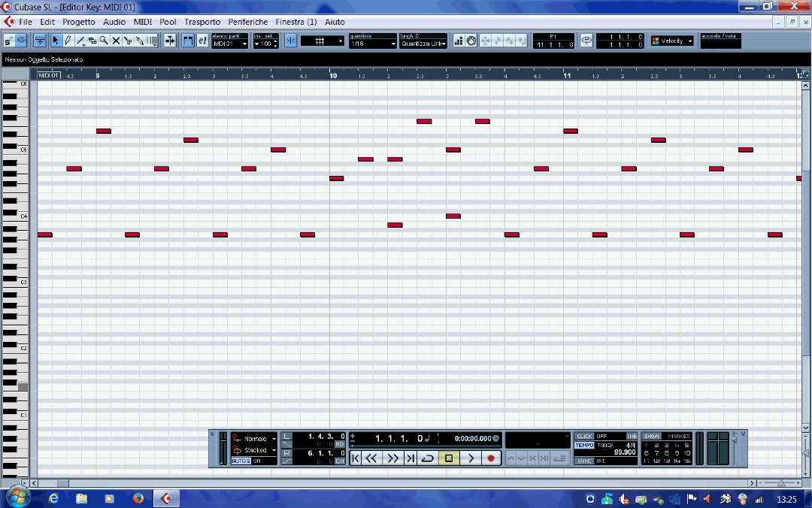Viewport: 812px width, 508px height.
Task: Select the Draw pencil tool
Action: tap(68, 41)
